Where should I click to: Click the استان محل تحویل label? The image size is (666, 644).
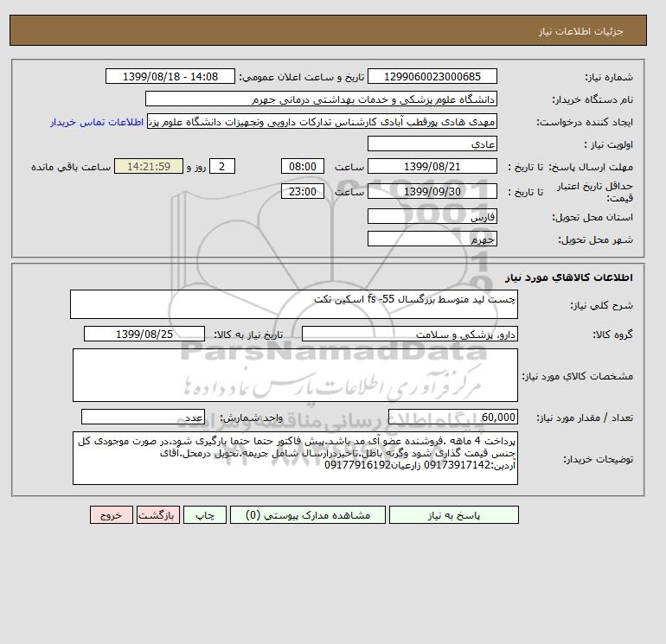coord(592,217)
